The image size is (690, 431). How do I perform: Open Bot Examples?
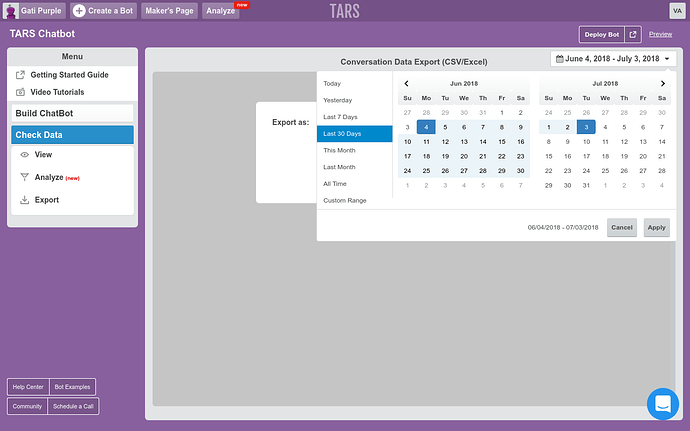click(72, 387)
